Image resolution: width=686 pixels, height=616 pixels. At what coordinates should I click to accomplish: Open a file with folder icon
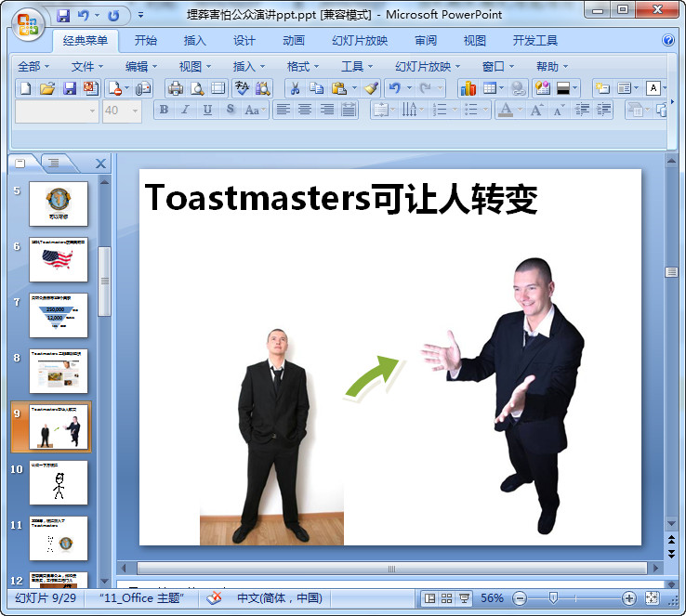[x=47, y=88]
